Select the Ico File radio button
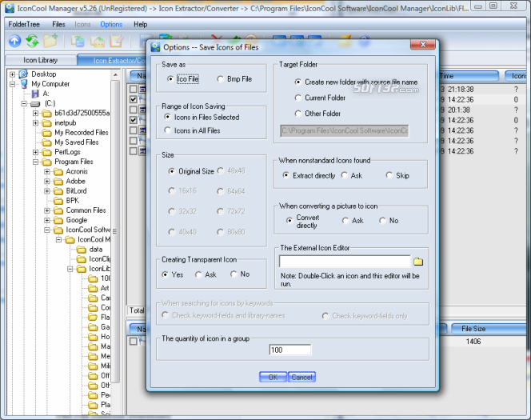531x420 pixels. coord(170,79)
